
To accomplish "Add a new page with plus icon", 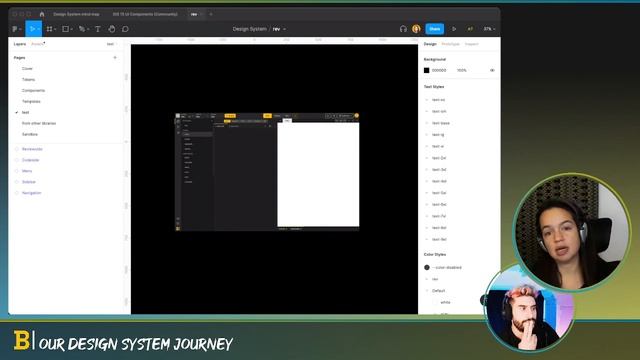I will [115, 58].
